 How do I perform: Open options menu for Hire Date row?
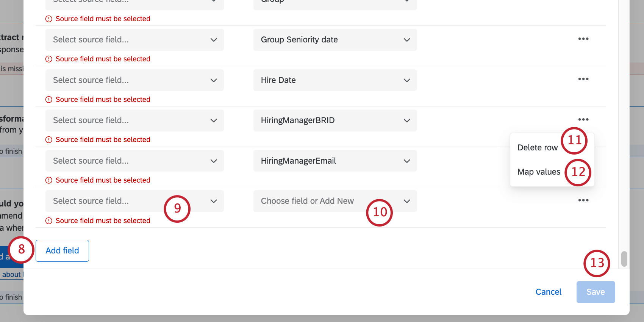point(583,79)
